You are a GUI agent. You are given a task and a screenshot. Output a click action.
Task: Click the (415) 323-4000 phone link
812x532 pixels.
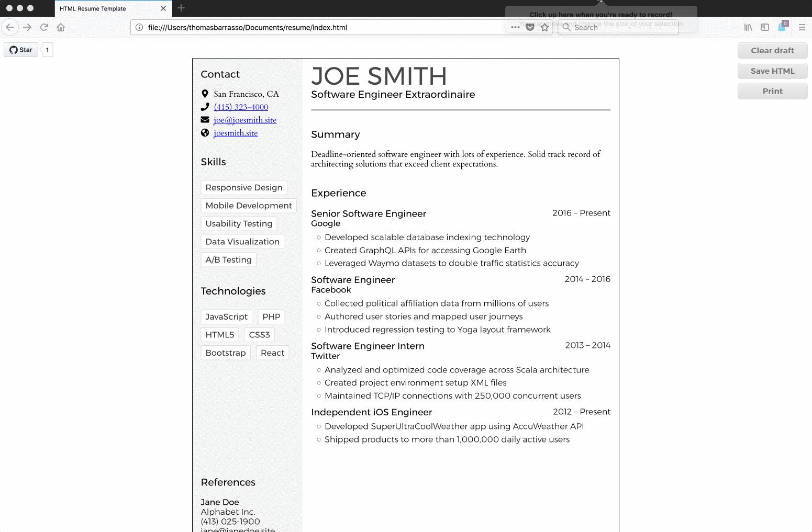(x=240, y=107)
